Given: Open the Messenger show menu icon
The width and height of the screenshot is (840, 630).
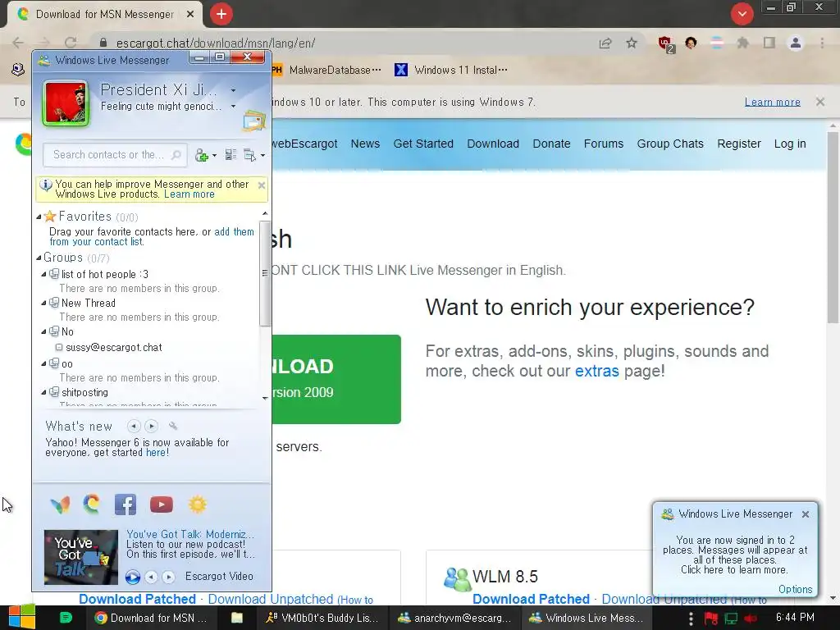Looking at the screenshot, I should click(250, 155).
